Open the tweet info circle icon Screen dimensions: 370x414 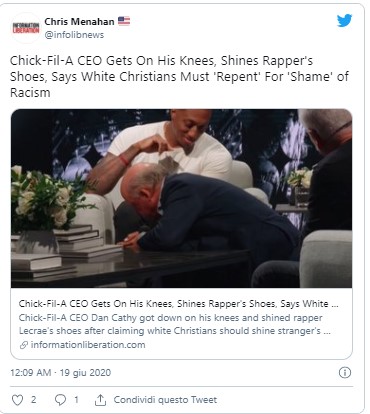(345, 373)
